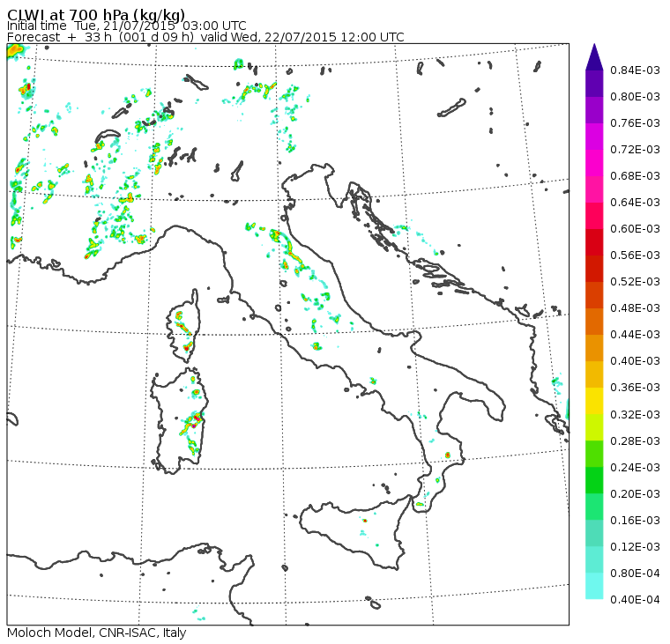Select the 'Initial time Tue, 21/07/2015 03:00 UTC' line
The width and height of the screenshot is (670, 644).
(x=126, y=26)
